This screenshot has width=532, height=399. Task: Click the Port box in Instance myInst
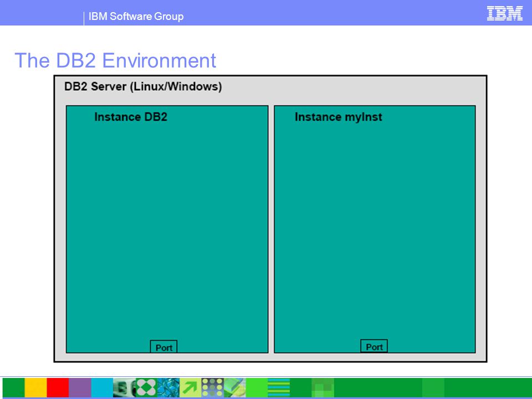coord(374,346)
